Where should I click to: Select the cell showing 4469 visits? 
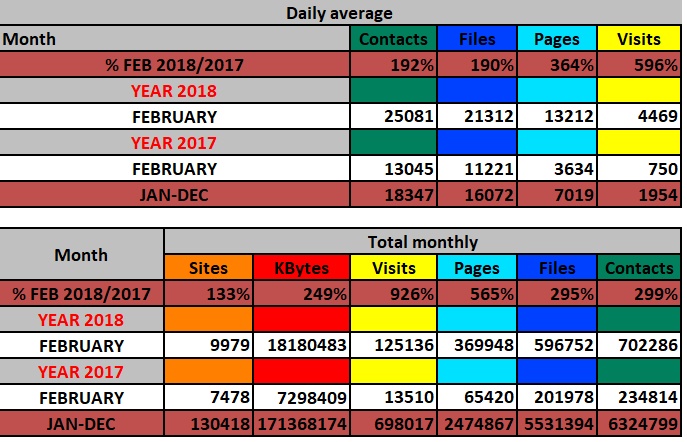638,117
